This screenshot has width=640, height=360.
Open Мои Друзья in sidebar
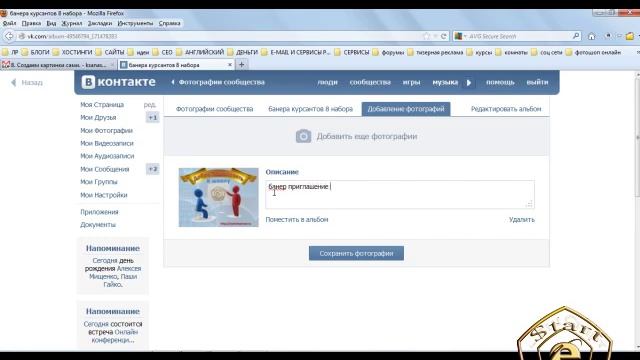point(98,118)
